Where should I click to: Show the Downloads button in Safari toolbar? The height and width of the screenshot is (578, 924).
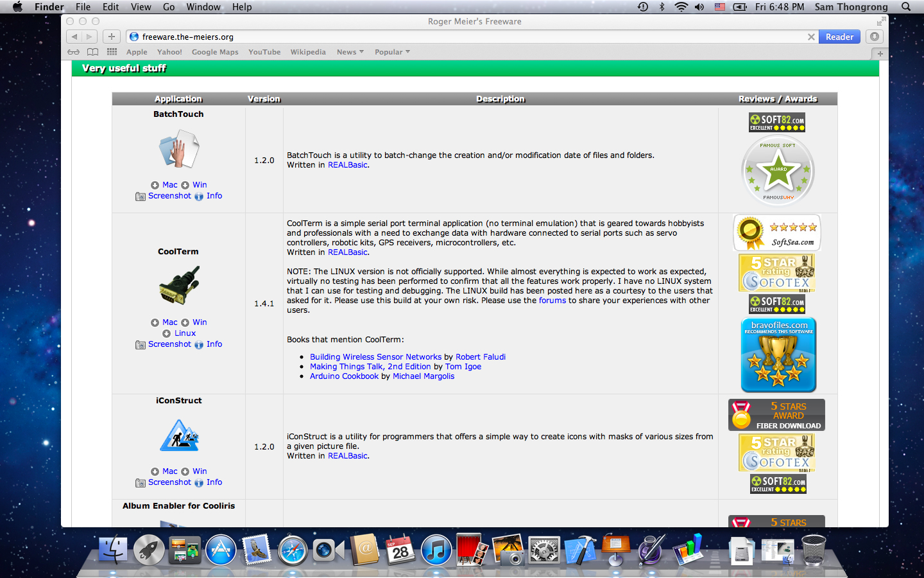click(874, 37)
